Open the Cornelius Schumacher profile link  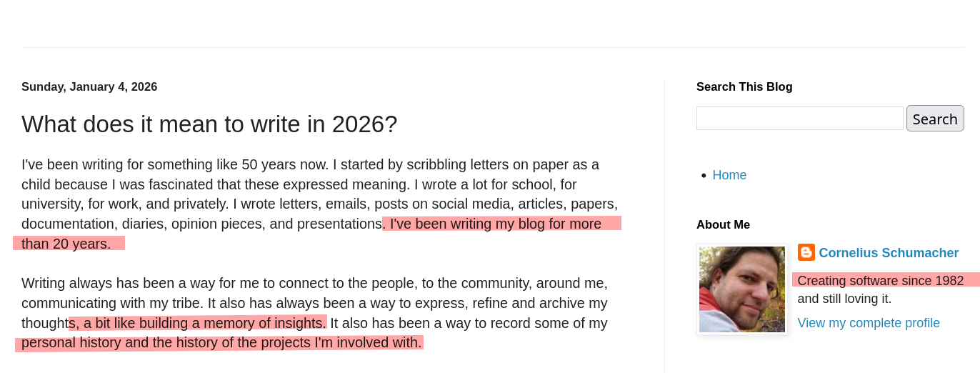pos(889,253)
